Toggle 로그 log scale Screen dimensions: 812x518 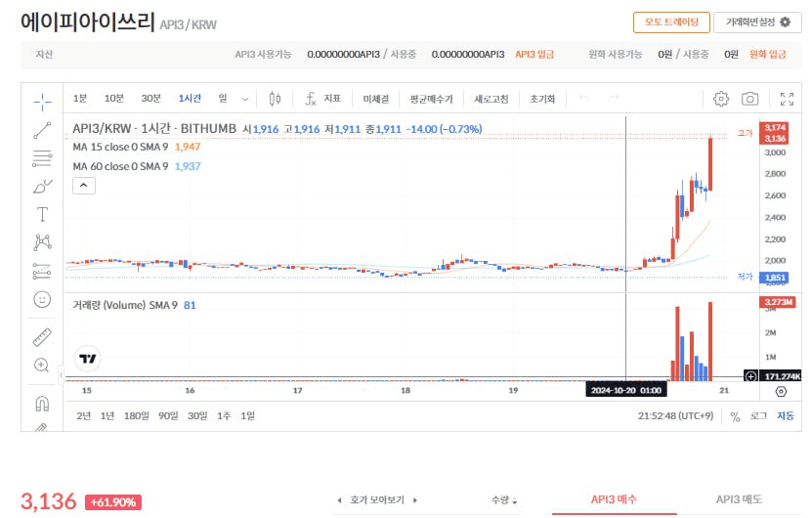pyautogui.click(x=758, y=416)
